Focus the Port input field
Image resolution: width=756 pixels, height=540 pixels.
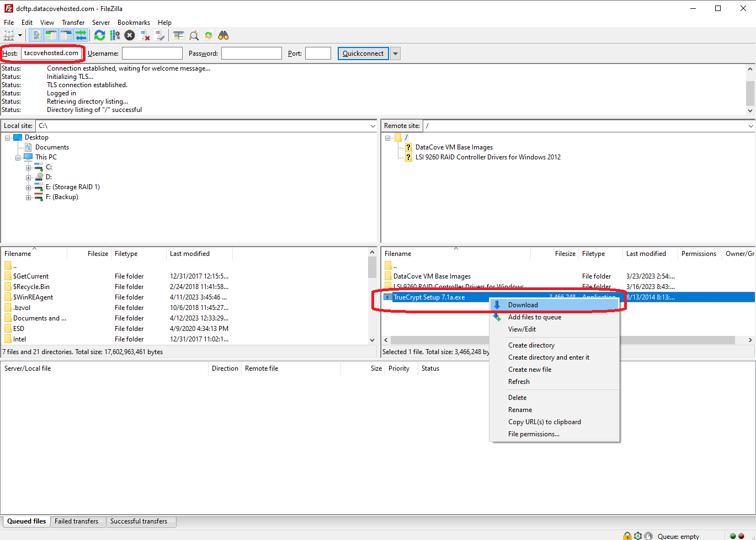(318, 54)
